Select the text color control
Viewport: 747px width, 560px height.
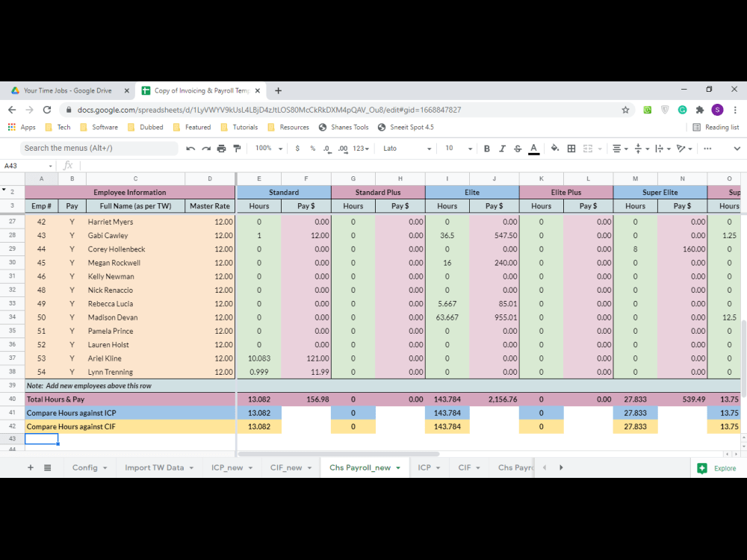[533, 149]
